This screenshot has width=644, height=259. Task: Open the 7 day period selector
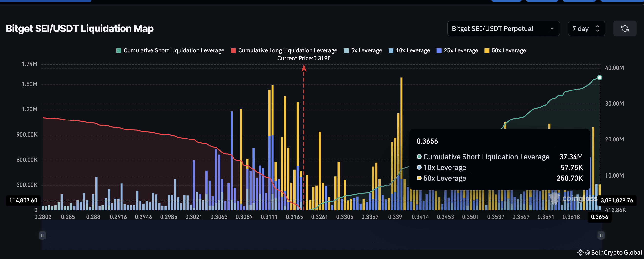click(x=586, y=29)
